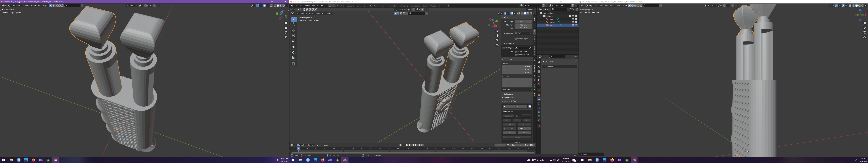This screenshot has width=868, height=163.
Task: Select the 3D Cursor tool
Action: tap(294, 24)
